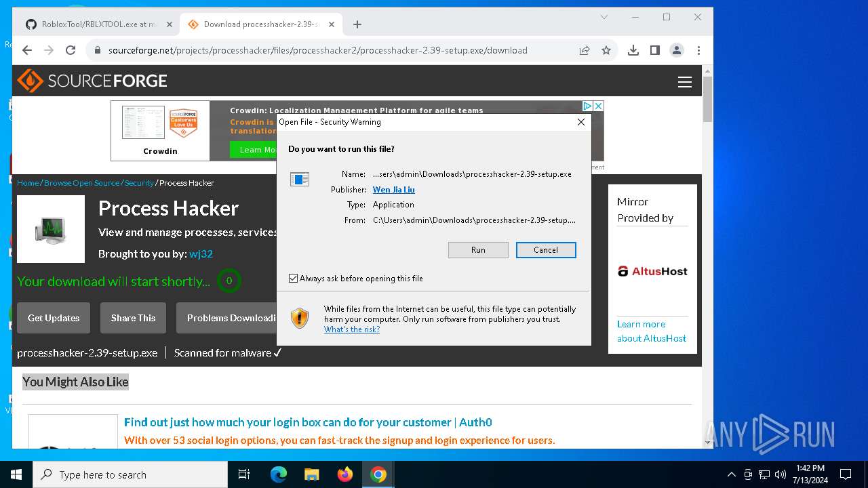Click the AdChoices triangle icon
This screenshot has height=488, width=868.
[588, 106]
